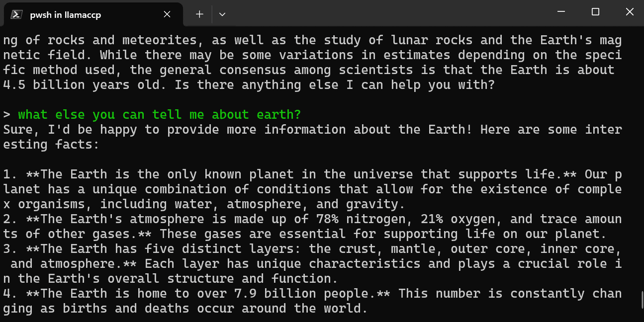This screenshot has width=644, height=322.
Task: Click the line 'ging as births and deaths occur around the world.'
Action: pos(185,309)
